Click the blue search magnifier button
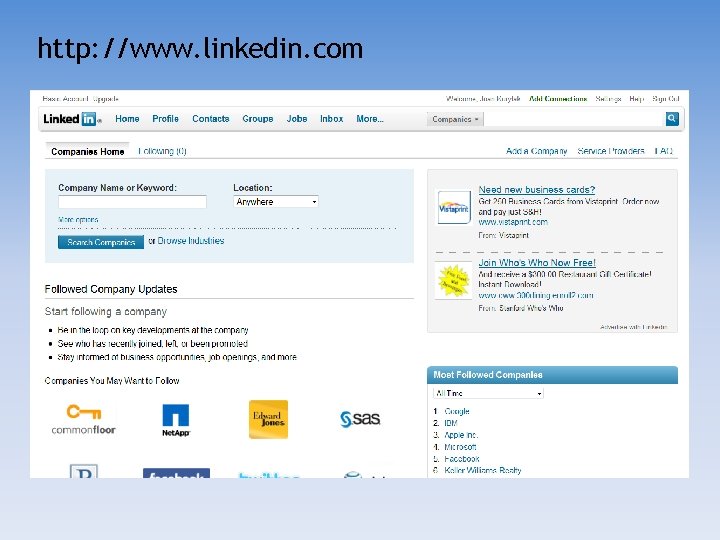The height and width of the screenshot is (540, 720). (x=672, y=119)
